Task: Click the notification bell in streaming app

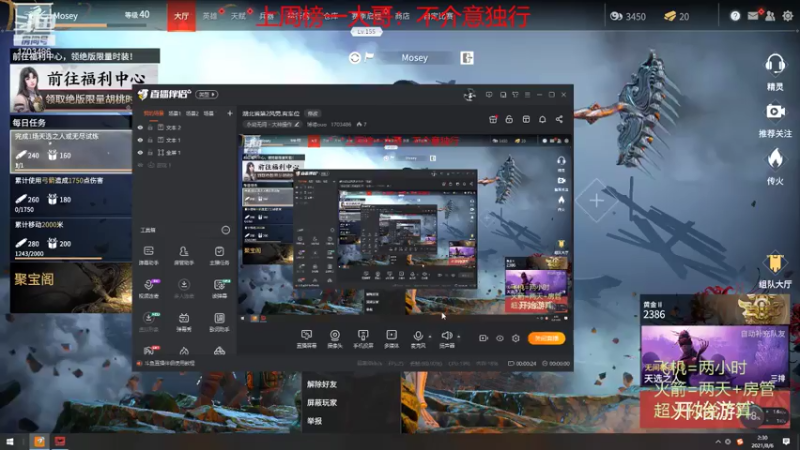Action: tap(542, 119)
